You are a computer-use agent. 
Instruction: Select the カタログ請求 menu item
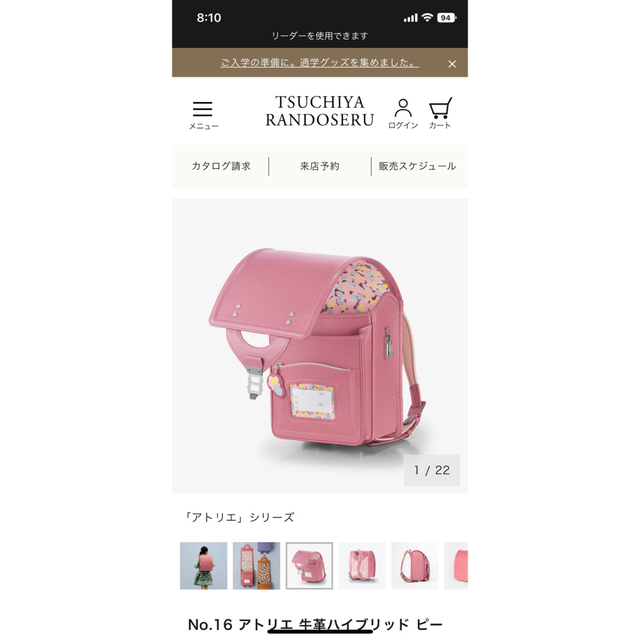coord(221,166)
